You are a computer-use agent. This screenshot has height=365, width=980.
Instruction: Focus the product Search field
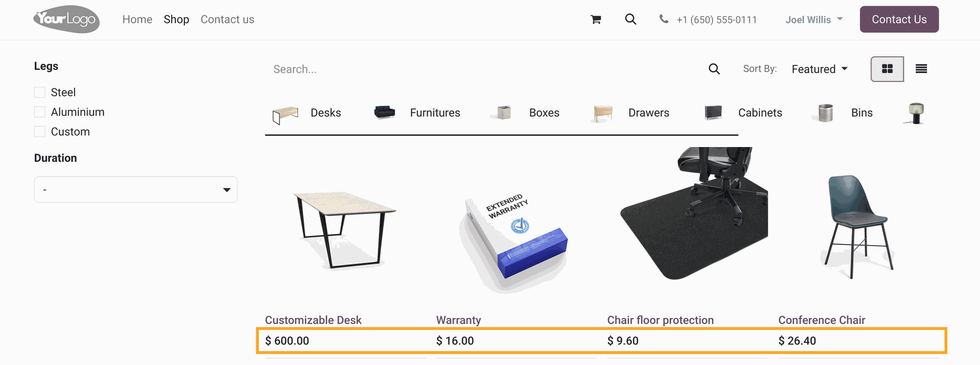tap(485, 69)
